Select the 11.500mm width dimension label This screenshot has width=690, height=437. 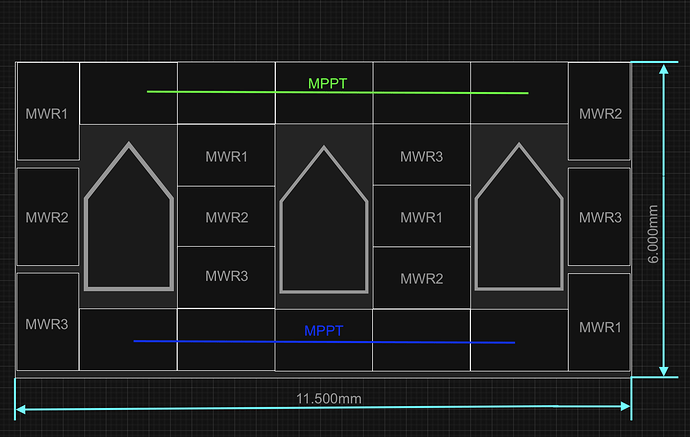(328, 399)
